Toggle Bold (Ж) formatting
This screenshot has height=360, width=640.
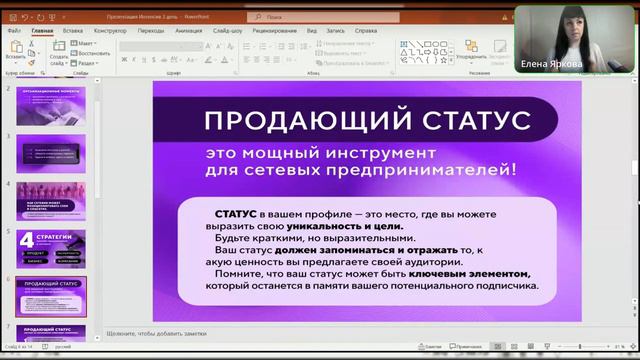click(124, 60)
